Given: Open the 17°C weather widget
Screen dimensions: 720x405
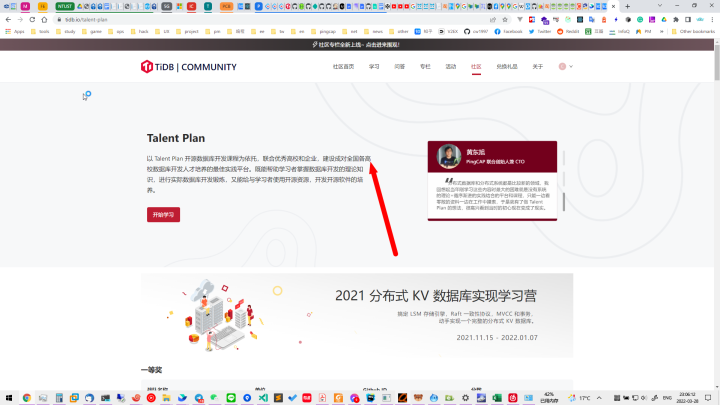Looking at the screenshot, I should point(579,398).
